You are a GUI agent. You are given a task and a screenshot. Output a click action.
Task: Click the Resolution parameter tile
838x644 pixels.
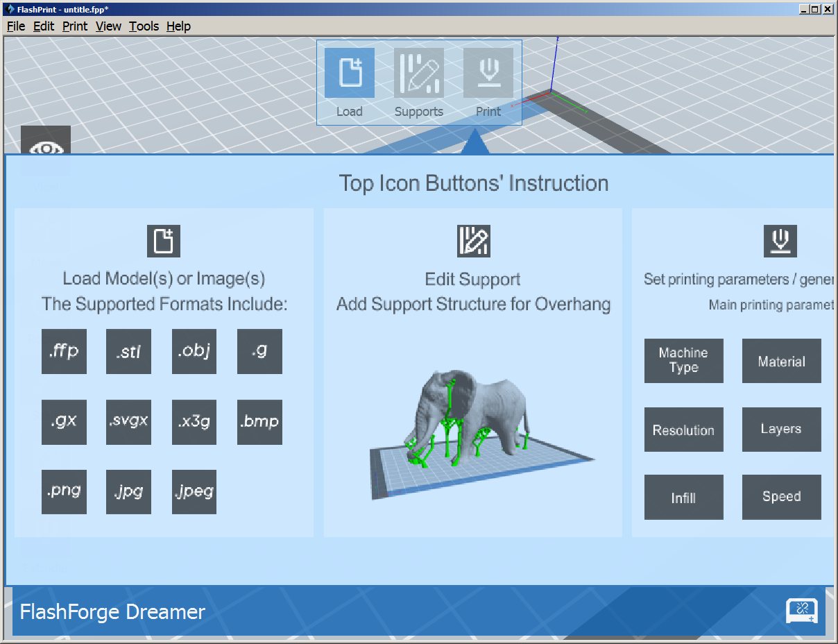tap(683, 430)
